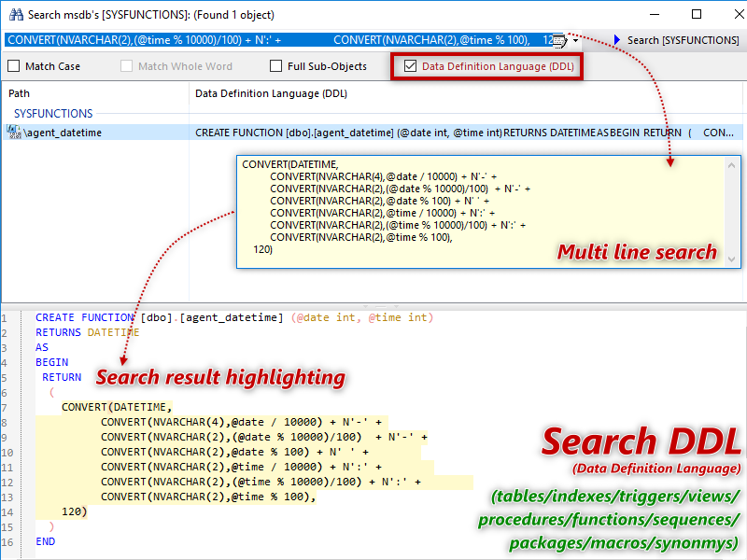
Task: Click the binoculars icon in the title bar
Action: click(16, 15)
